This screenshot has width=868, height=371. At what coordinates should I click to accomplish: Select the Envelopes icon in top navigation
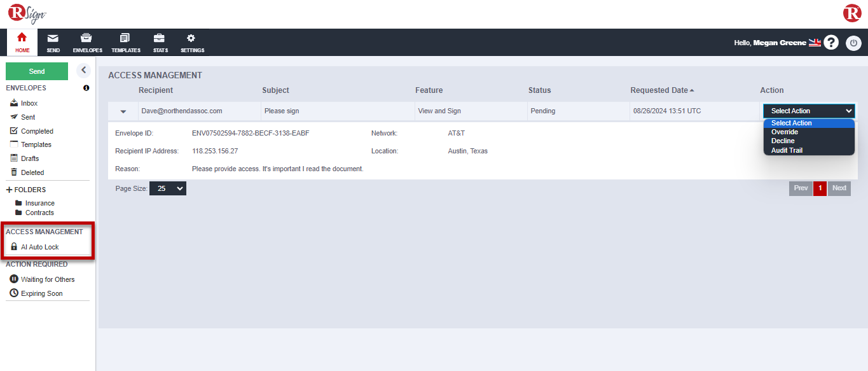pyautogui.click(x=86, y=42)
